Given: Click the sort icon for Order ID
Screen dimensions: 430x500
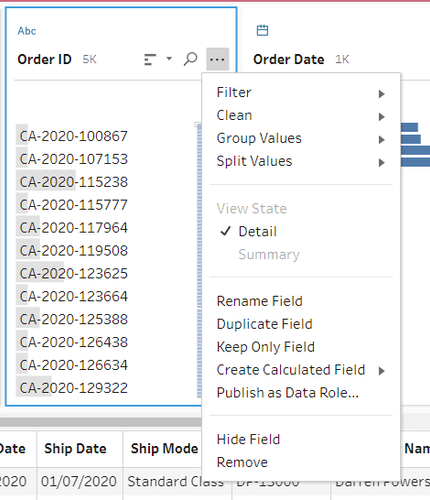Looking at the screenshot, I should pyautogui.click(x=150, y=60).
